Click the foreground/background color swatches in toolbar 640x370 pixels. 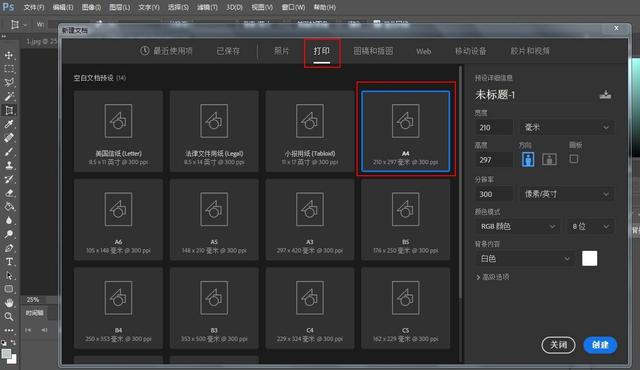(x=9, y=356)
